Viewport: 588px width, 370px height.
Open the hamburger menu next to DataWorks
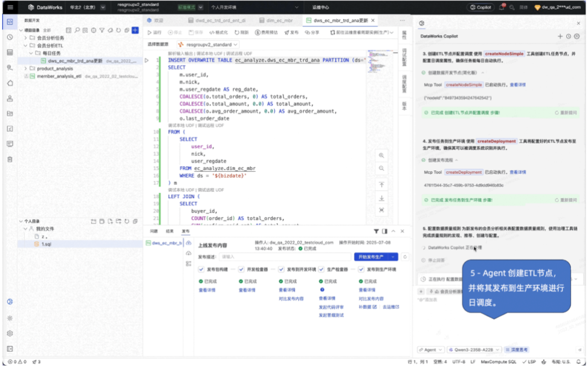(10, 7)
